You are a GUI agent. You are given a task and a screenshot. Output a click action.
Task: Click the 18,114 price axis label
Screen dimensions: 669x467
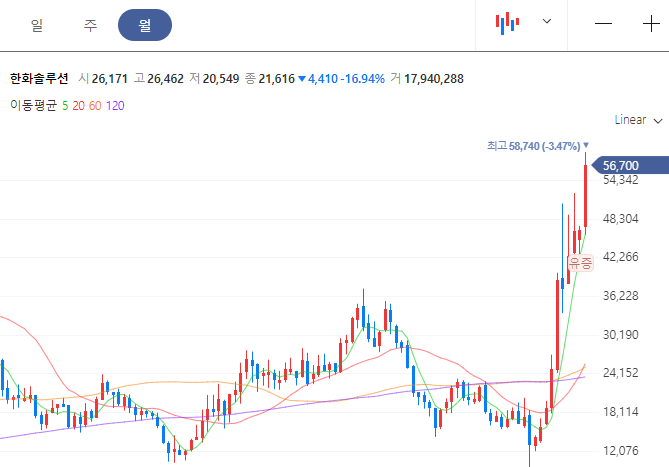(620, 412)
